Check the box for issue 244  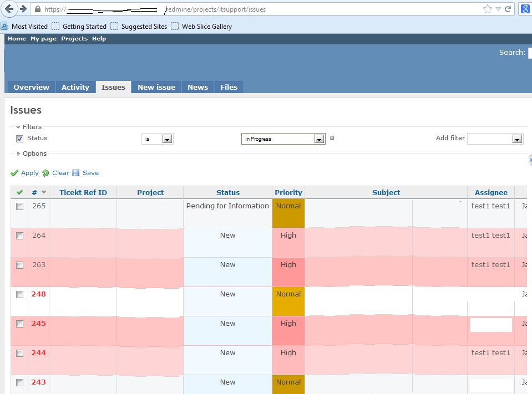[x=19, y=354]
